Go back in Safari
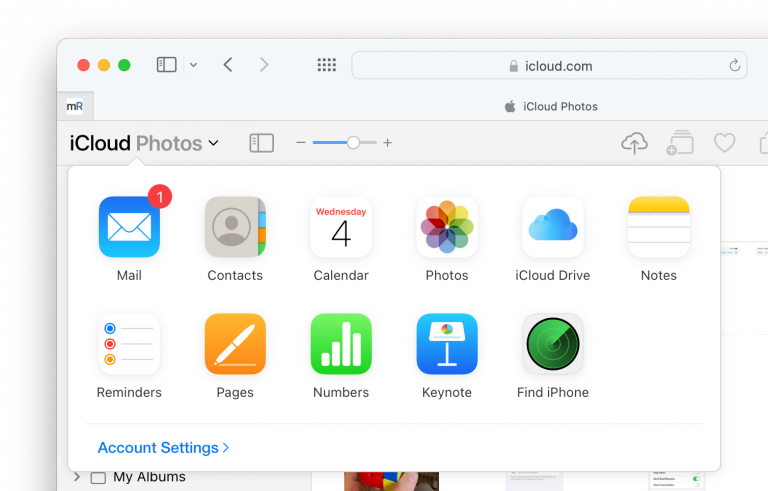Image resolution: width=768 pixels, height=491 pixels. (x=228, y=65)
